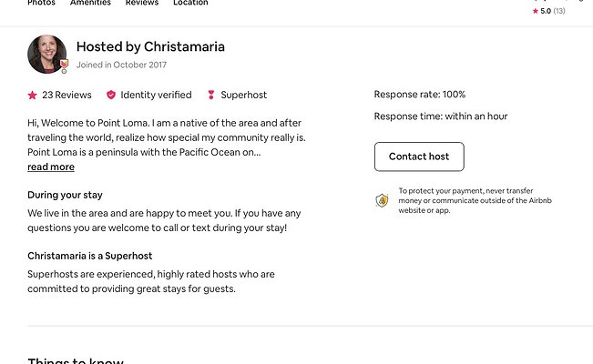Click the Identity verified shield icon
593x364 pixels.
111,95
